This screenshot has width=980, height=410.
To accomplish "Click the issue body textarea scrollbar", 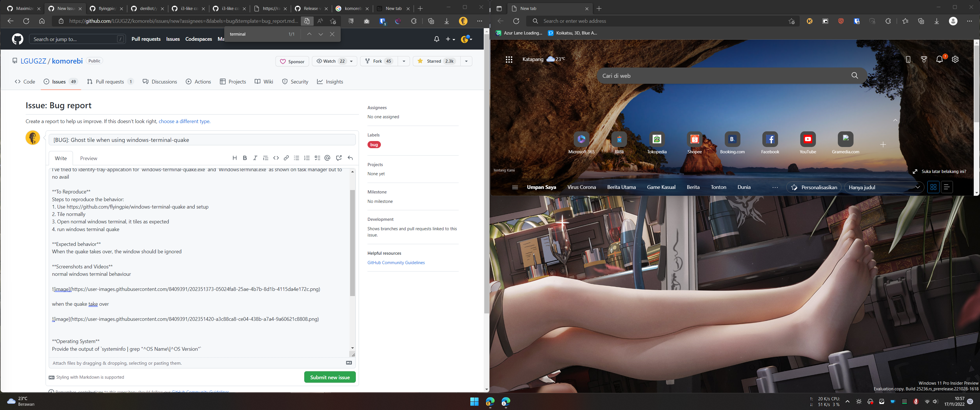I will [352, 243].
